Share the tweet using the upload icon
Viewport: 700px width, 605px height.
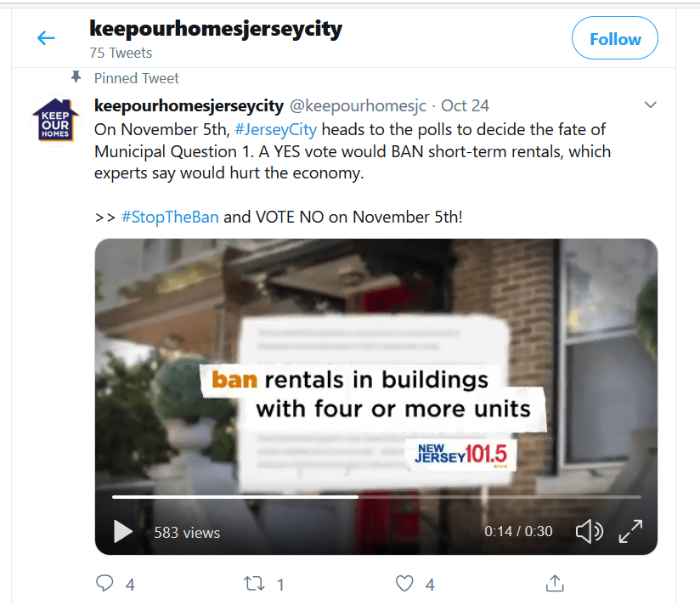click(555, 584)
